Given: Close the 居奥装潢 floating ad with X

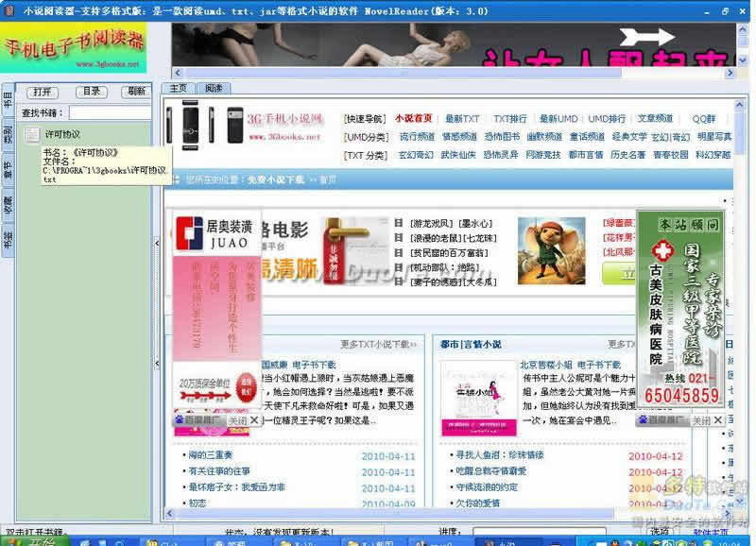Looking at the screenshot, I should [x=254, y=420].
